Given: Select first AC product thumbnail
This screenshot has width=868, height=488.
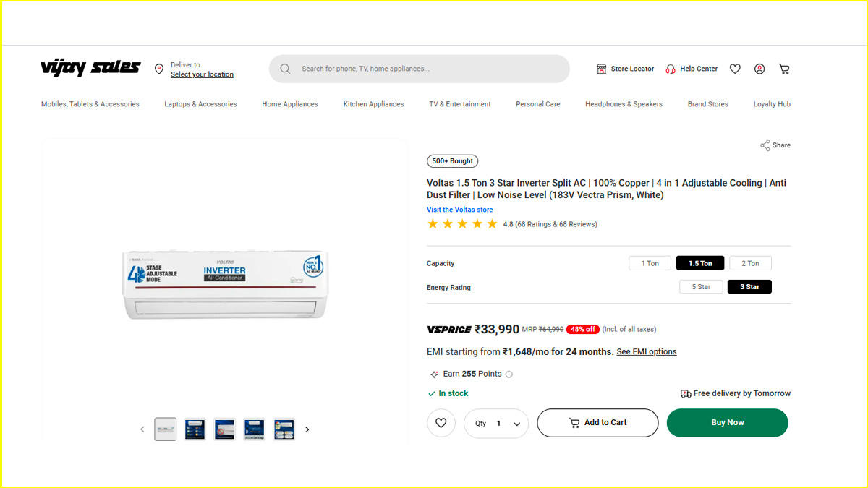Looking at the screenshot, I should (x=166, y=429).
